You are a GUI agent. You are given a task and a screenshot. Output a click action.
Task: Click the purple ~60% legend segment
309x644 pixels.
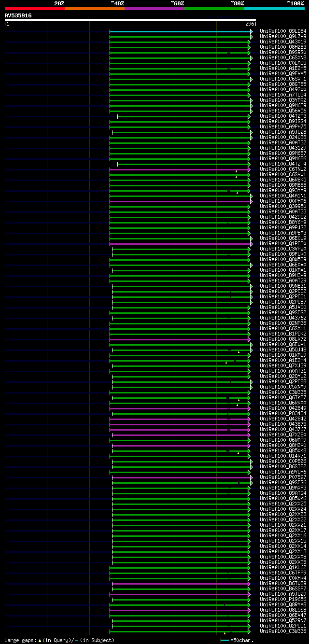tap(154, 8)
